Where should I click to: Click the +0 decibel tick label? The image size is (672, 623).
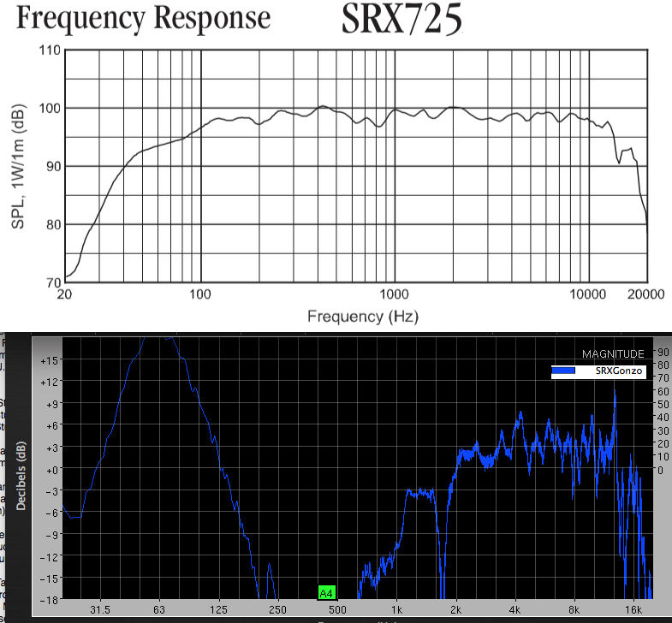51,470
